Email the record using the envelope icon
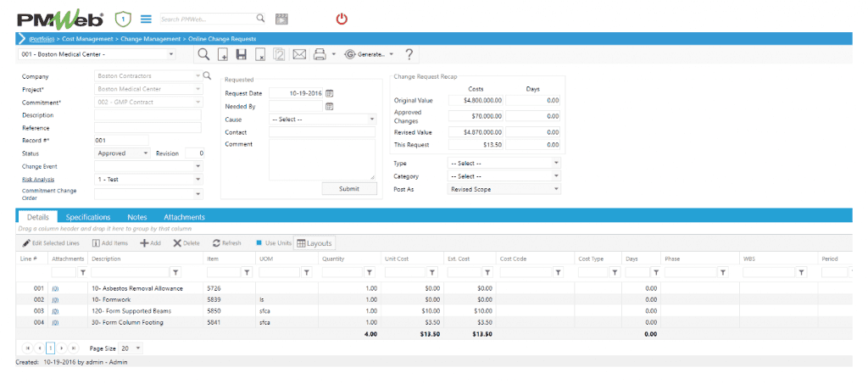The height and width of the screenshot is (384, 868). [299, 54]
